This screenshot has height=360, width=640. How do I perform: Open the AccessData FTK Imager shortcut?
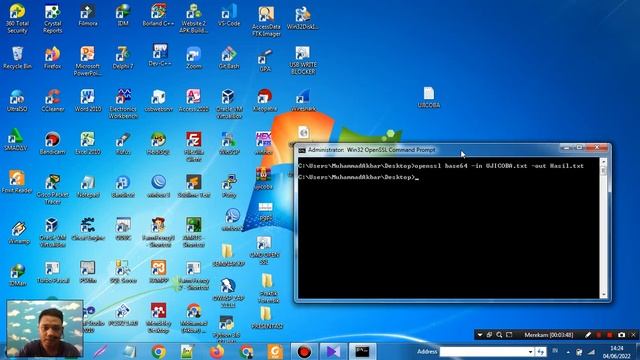[266, 20]
